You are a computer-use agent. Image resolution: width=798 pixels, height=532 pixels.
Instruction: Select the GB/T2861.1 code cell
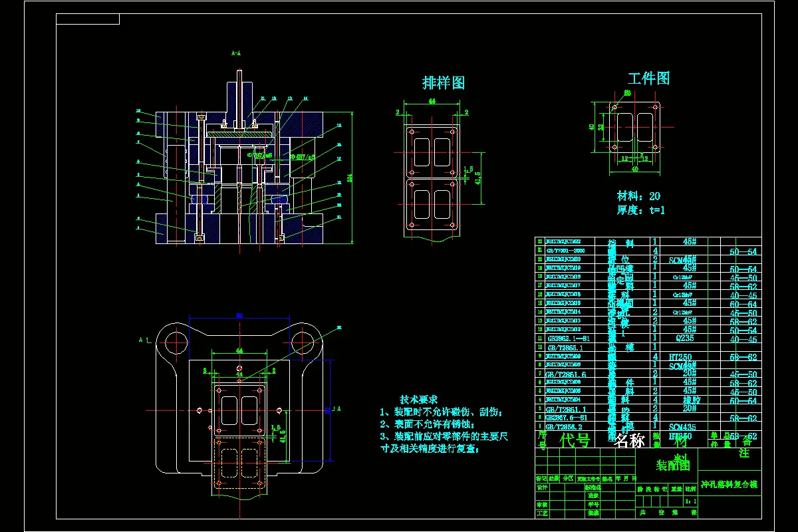point(566,409)
